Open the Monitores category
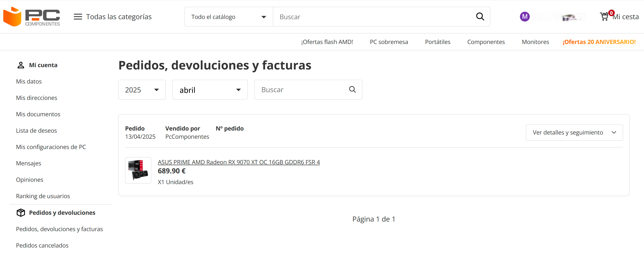 [535, 42]
